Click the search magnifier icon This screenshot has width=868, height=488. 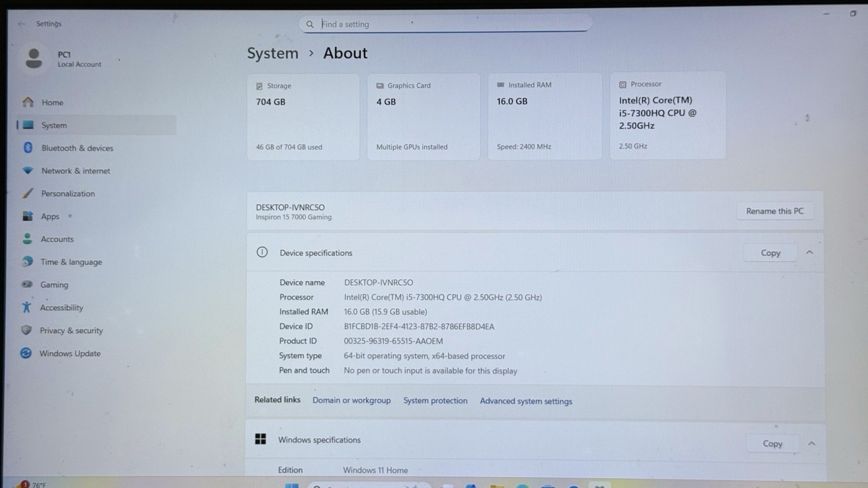(x=310, y=24)
